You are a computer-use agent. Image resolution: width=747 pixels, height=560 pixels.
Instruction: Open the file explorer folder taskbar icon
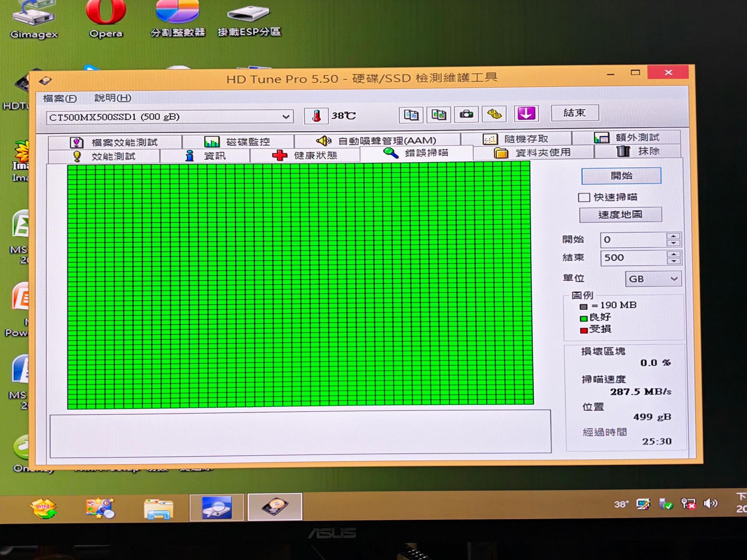point(158,509)
